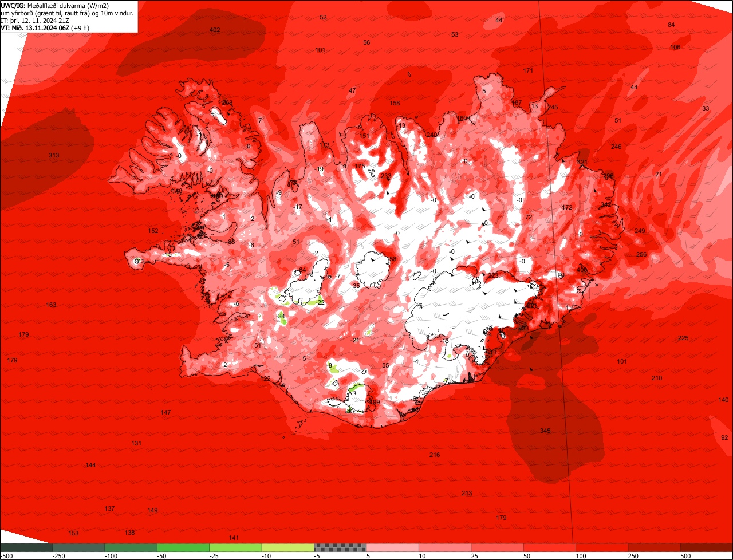Click the map value '225' over the sea
The image size is (733, 560).
[x=683, y=338]
